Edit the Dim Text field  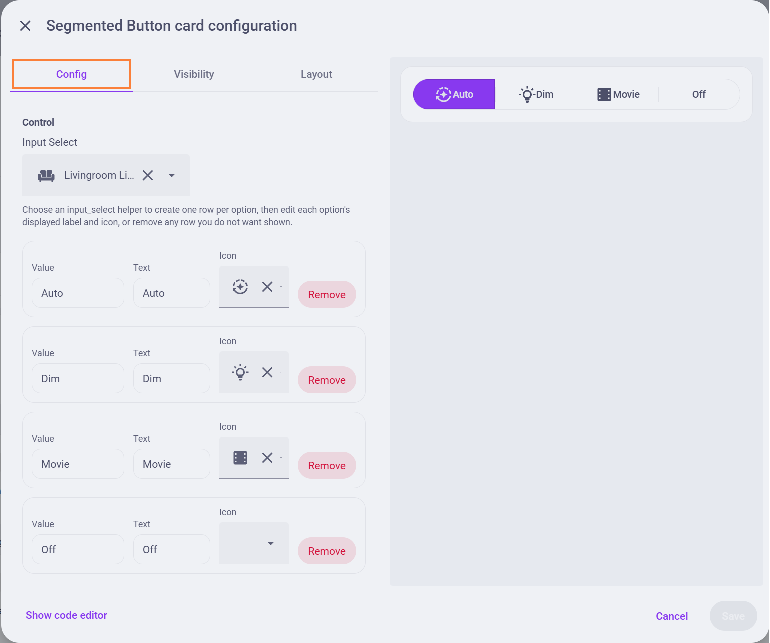(x=171, y=379)
